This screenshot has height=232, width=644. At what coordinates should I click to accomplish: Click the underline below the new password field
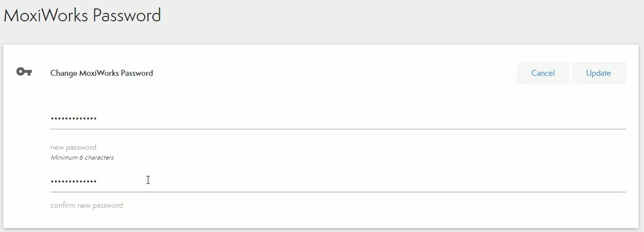click(337, 129)
